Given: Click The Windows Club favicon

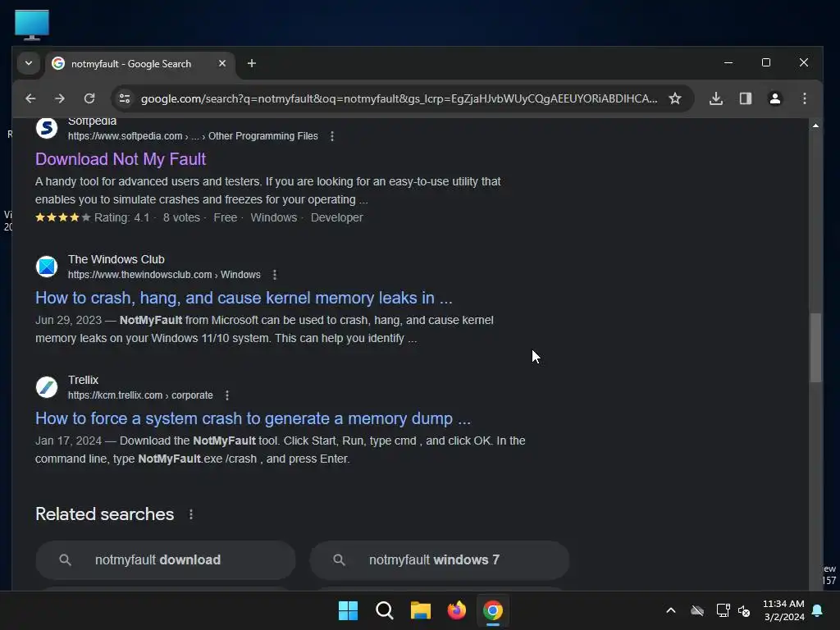Looking at the screenshot, I should click(x=47, y=267).
